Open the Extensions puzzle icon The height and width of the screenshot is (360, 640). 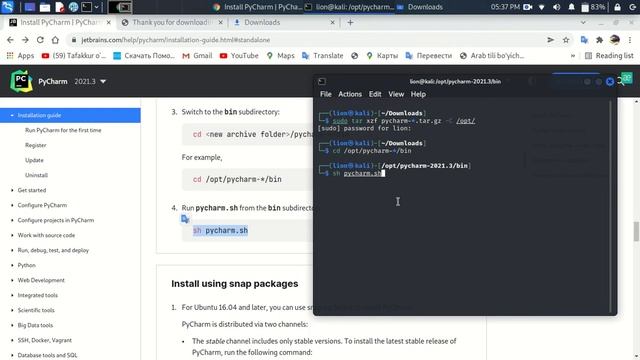[x=599, y=40]
